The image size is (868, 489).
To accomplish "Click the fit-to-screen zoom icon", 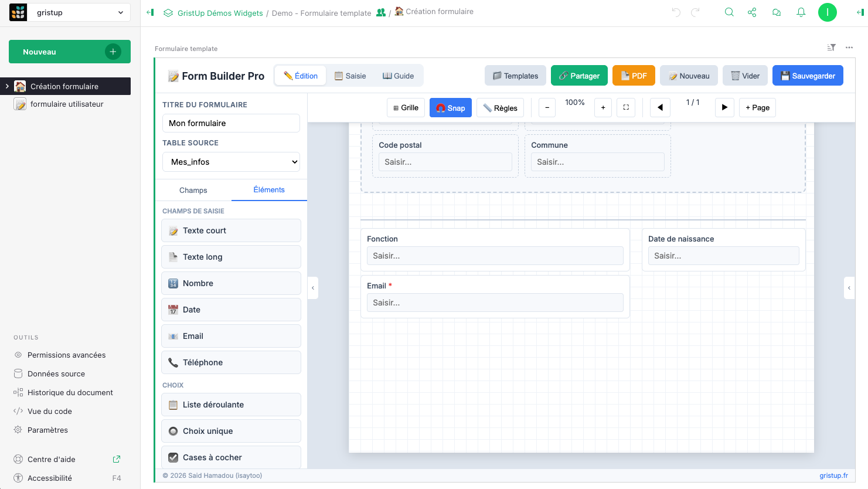I will [x=626, y=107].
